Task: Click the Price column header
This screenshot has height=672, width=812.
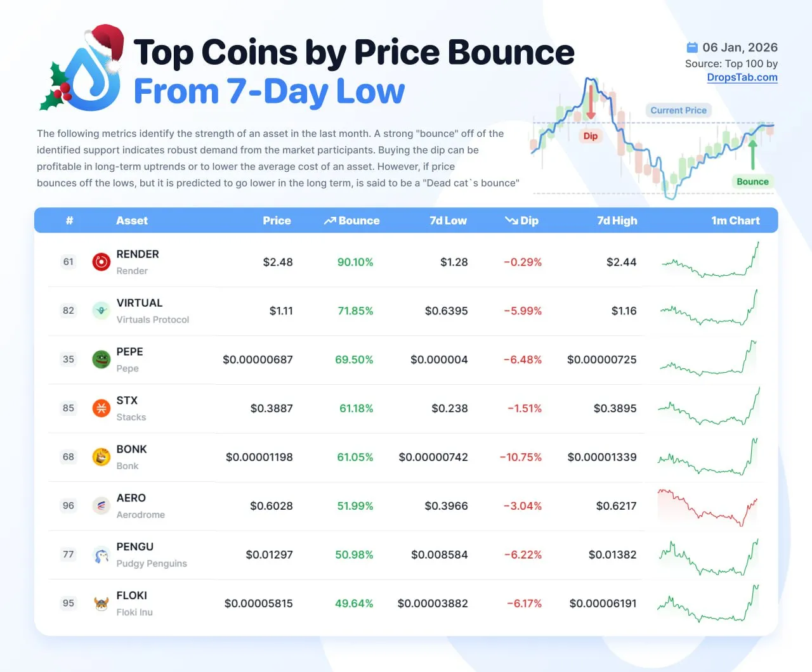Action: click(x=277, y=221)
